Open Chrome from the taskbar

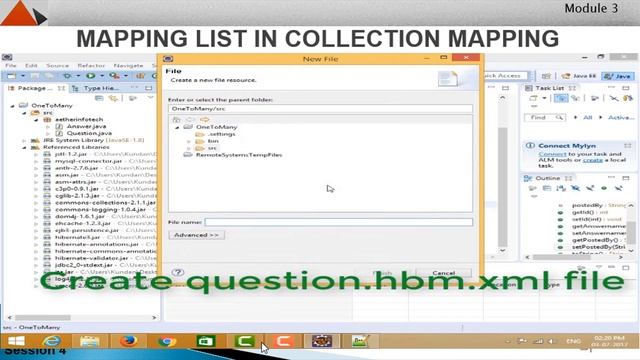167,341
